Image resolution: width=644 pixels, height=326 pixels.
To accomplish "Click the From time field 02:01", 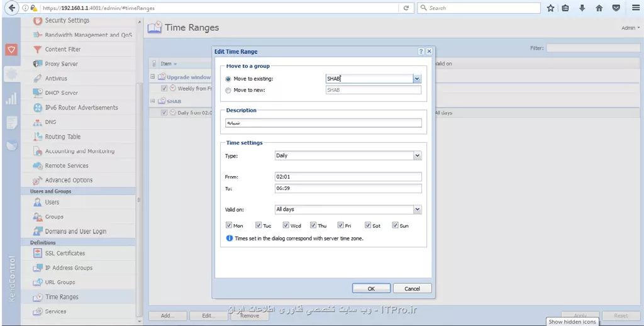I will coord(348,177).
